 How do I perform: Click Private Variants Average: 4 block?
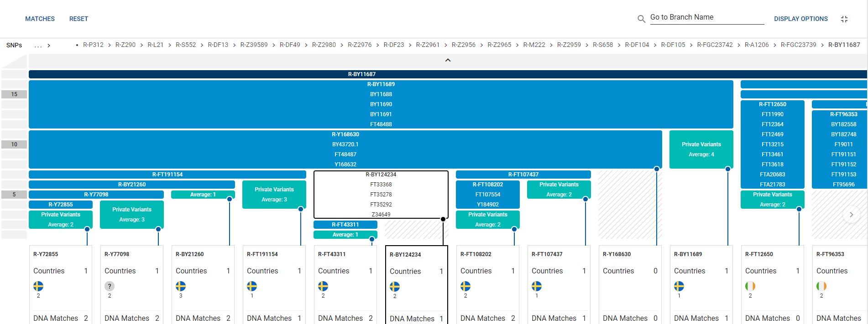[701, 149]
